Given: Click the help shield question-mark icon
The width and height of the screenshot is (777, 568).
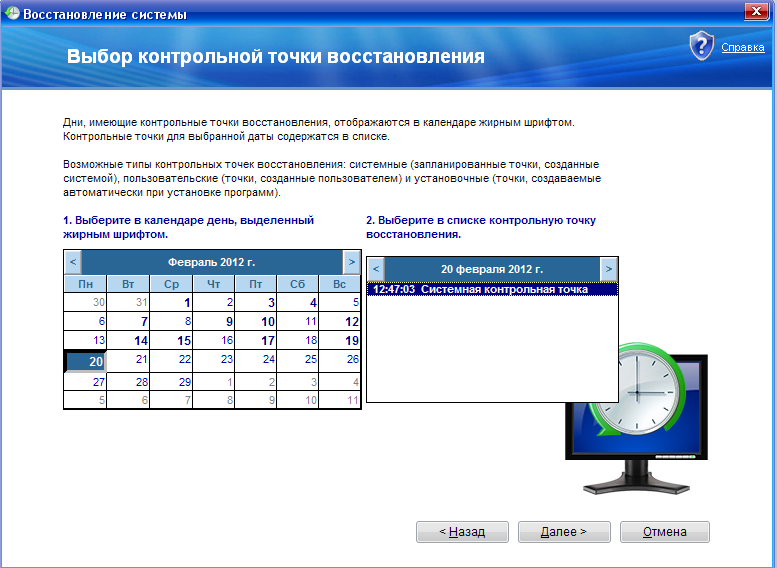Looking at the screenshot, I should pos(701,46).
